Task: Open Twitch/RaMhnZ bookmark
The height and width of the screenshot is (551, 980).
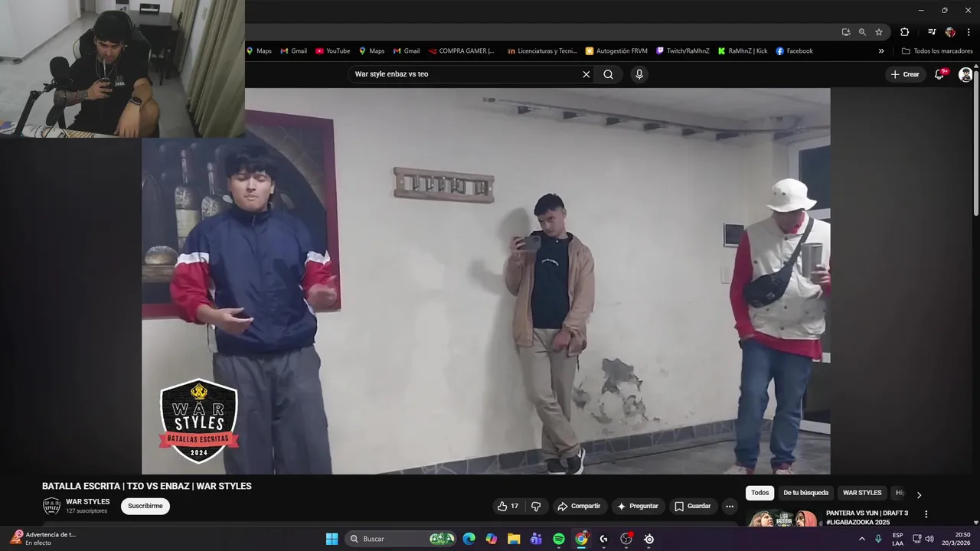Action: coord(683,51)
